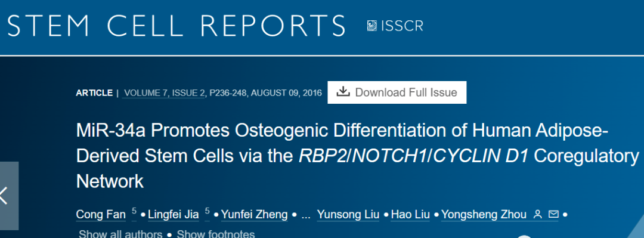Open author Cong Fan's details
Viewport: 644px width, 238px height.
pos(101,215)
